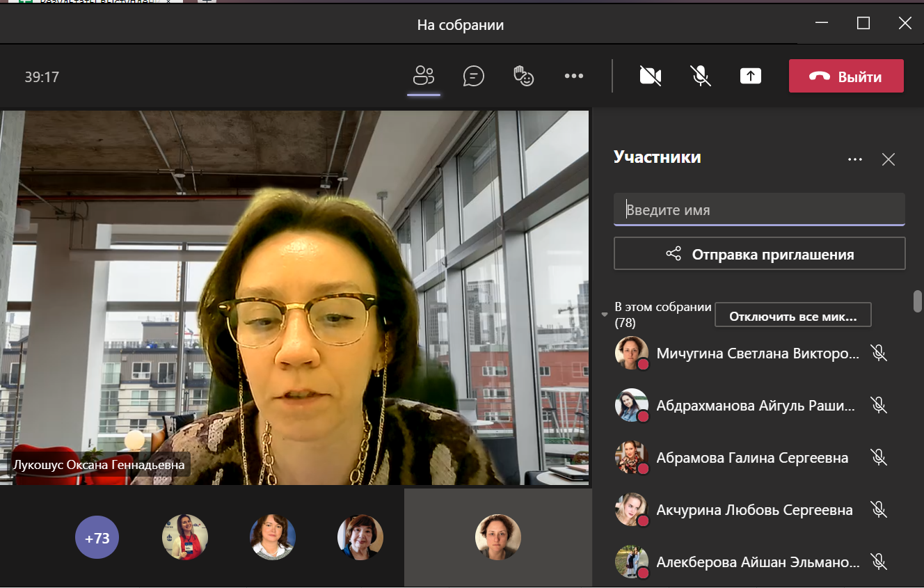This screenshot has width=924, height=588.
Task: Unmute the microphone in the toolbar
Action: (x=701, y=76)
